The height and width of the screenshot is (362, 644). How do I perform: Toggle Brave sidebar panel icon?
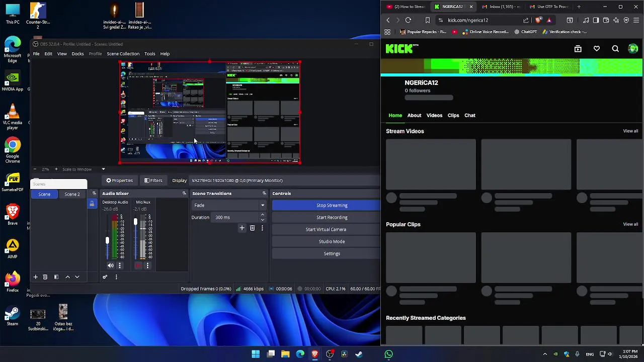[x=596, y=20]
